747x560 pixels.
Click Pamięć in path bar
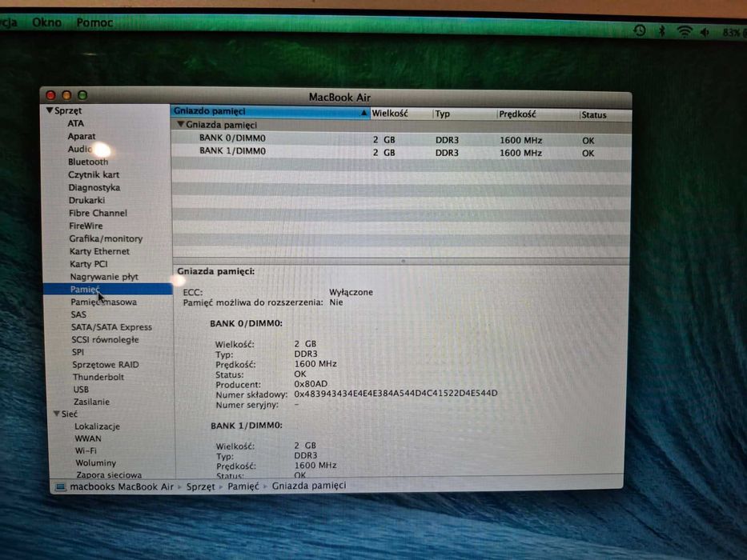pyautogui.click(x=243, y=486)
